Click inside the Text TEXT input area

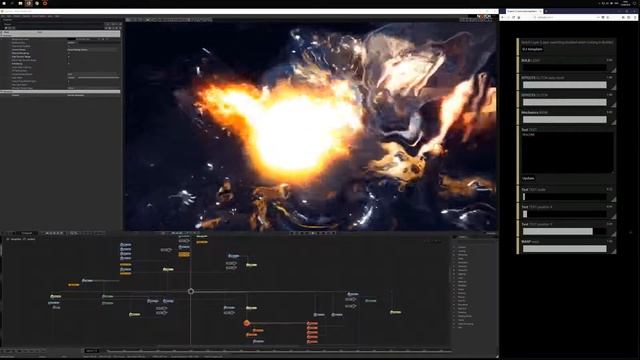567,153
